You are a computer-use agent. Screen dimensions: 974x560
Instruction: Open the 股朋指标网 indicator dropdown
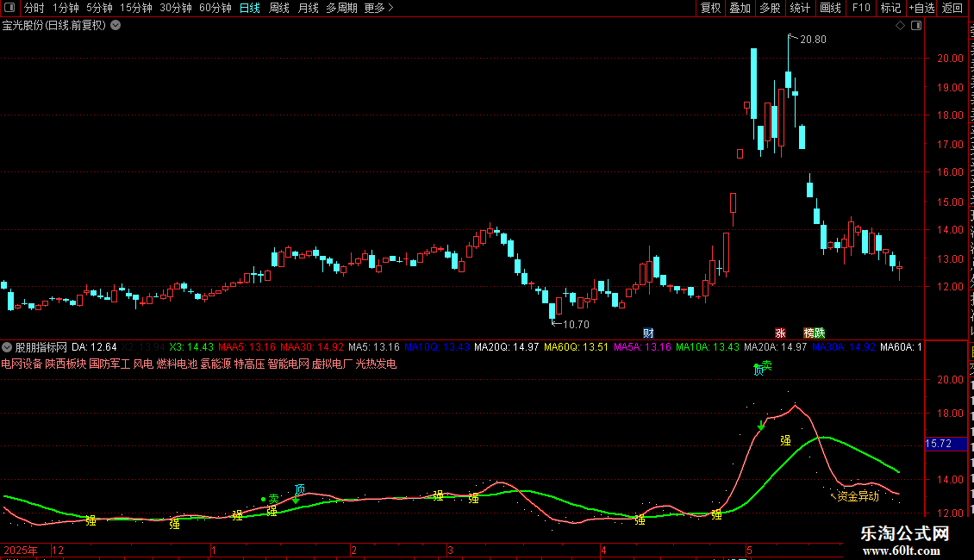coord(7,347)
